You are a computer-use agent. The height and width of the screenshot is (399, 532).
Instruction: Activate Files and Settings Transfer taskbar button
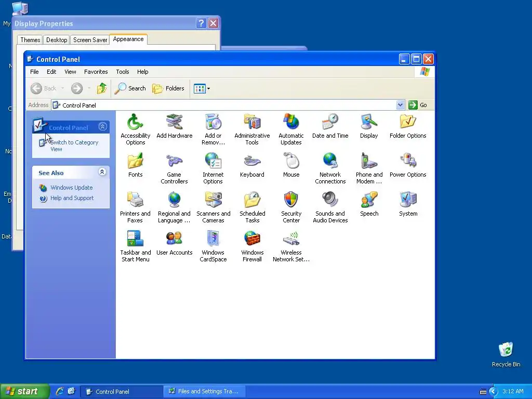pyautogui.click(x=205, y=392)
